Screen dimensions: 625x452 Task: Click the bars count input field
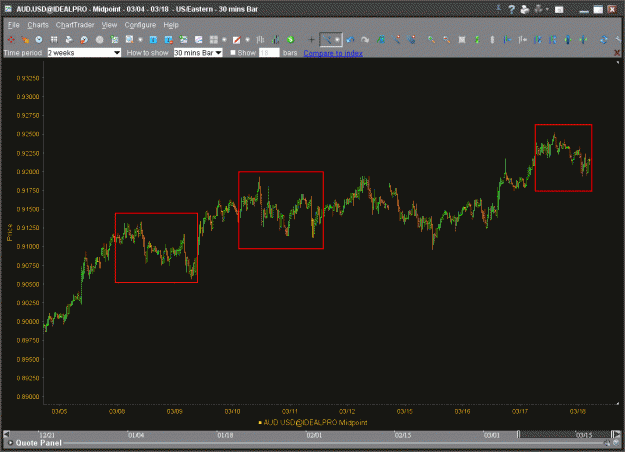point(269,53)
